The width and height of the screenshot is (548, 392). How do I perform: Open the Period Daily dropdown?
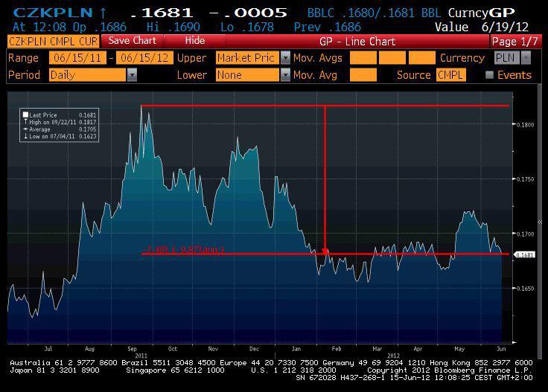coord(132,75)
